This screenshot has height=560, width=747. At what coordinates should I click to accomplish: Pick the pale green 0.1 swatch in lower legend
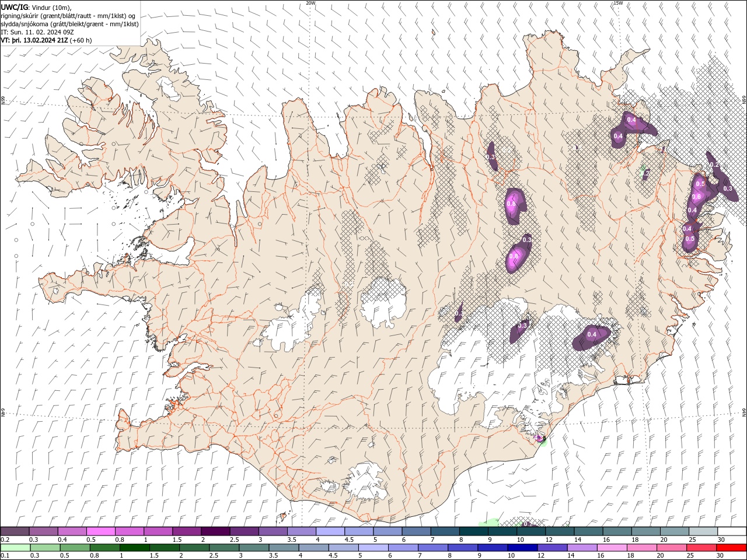15,548
